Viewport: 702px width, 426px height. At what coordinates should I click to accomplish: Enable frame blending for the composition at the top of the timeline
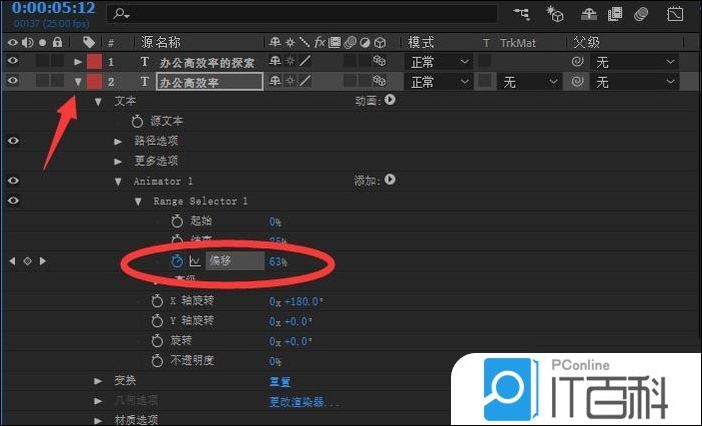click(615, 14)
